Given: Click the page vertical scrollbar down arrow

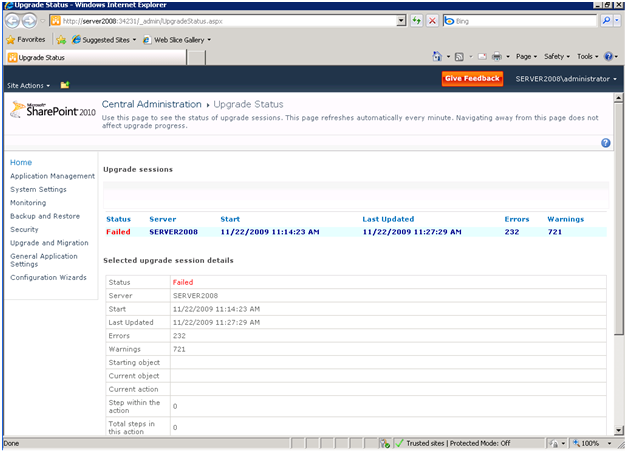Looking at the screenshot, I should [x=619, y=431].
